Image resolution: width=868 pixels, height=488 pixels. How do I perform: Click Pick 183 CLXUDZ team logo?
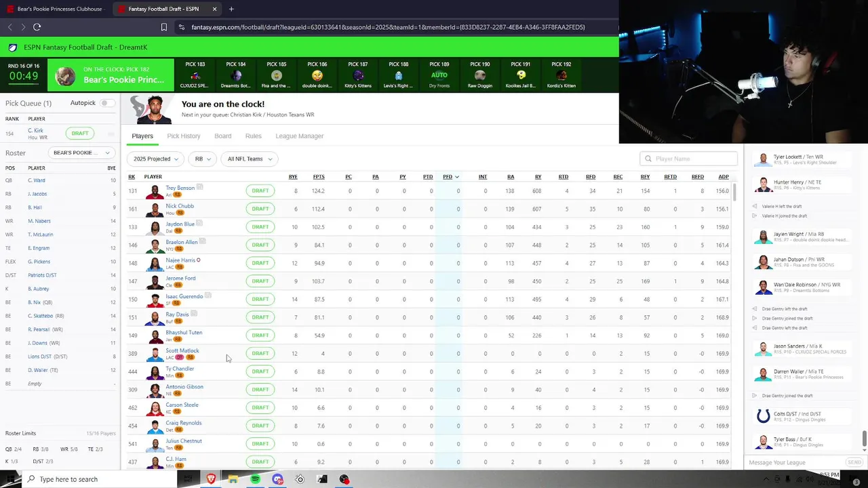195,75
